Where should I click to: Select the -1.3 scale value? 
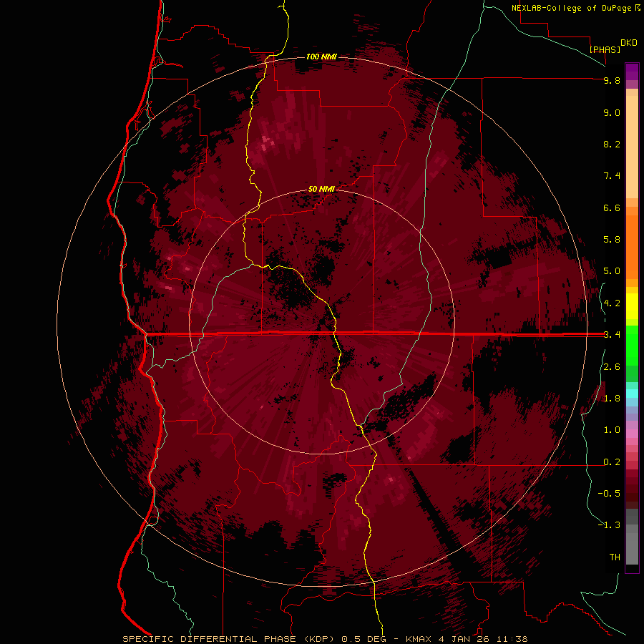coord(609,525)
